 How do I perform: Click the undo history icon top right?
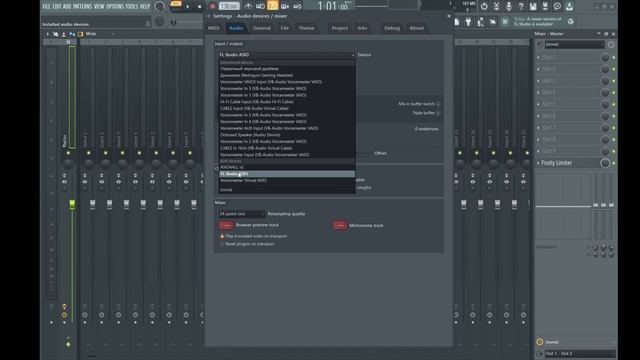484,6
